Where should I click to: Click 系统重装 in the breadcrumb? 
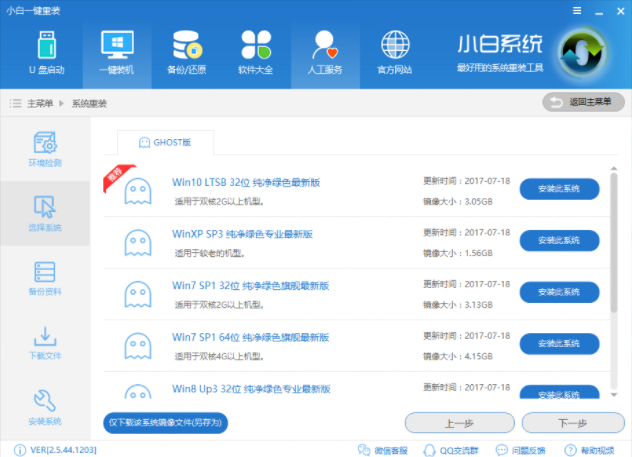click(89, 104)
